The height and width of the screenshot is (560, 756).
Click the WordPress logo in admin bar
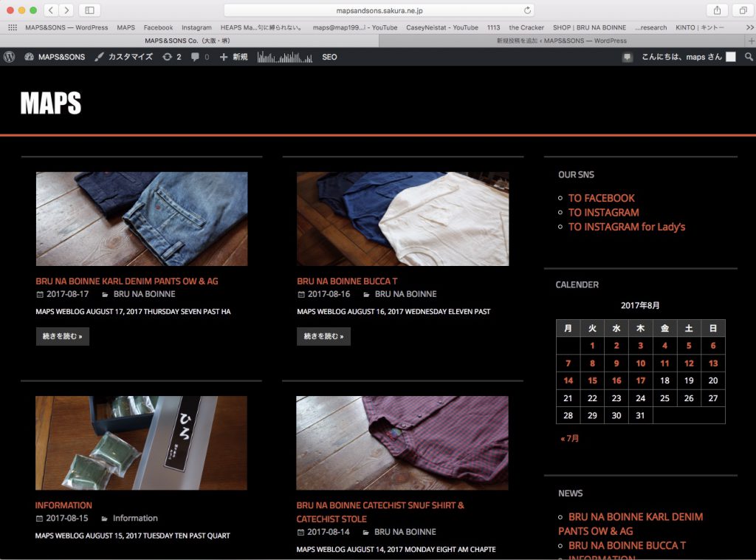pos(9,57)
